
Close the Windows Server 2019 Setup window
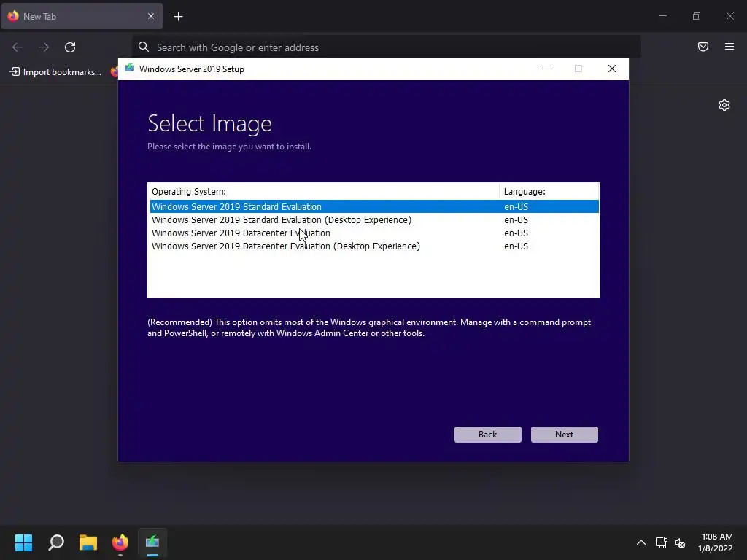point(612,69)
